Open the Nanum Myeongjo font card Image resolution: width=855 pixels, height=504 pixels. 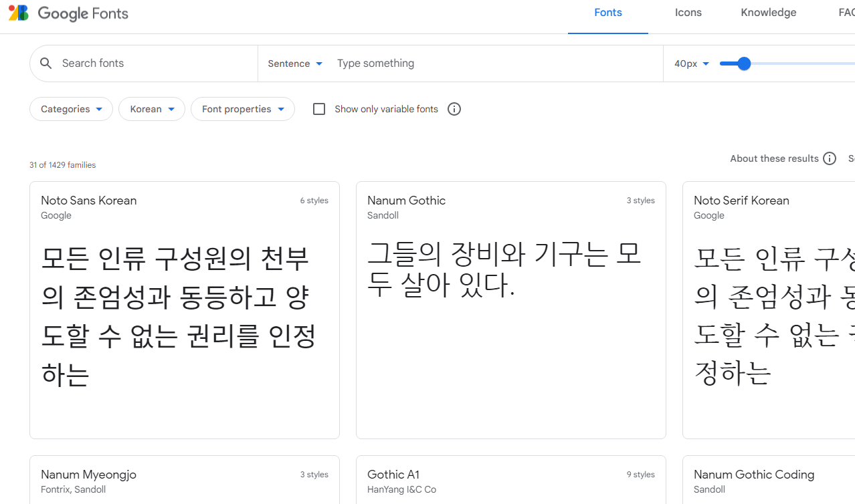185,480
